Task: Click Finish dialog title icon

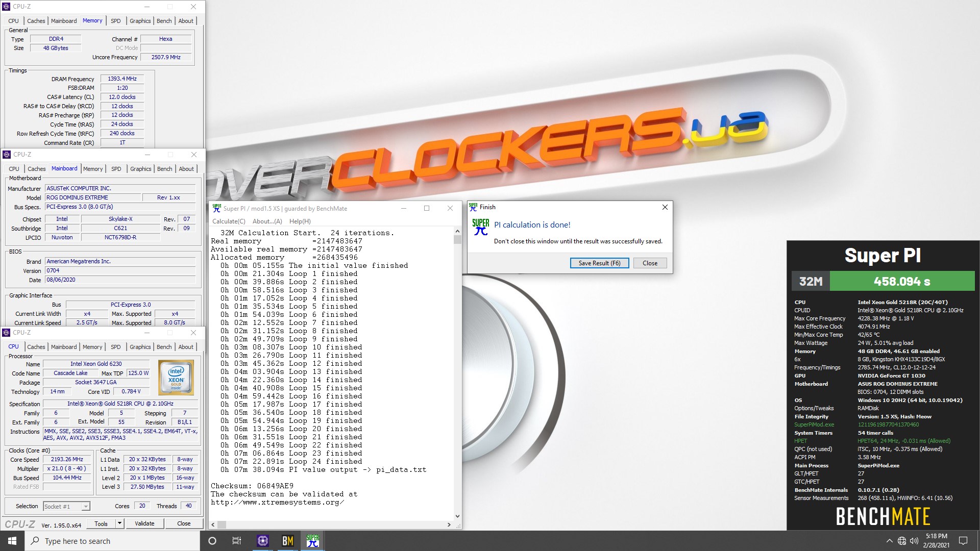Action: [x=473, y=207]
